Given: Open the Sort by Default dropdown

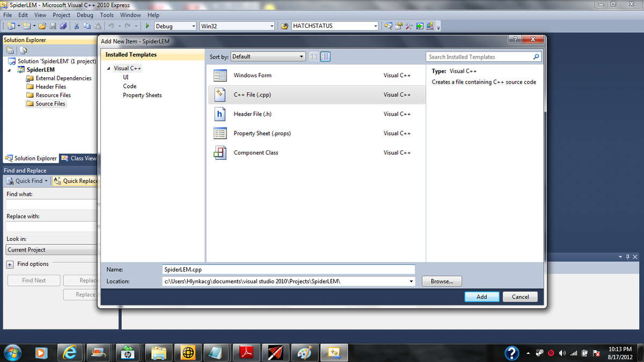Looking at the screenshot, I should pyautogui.click(x=302, y=56).
